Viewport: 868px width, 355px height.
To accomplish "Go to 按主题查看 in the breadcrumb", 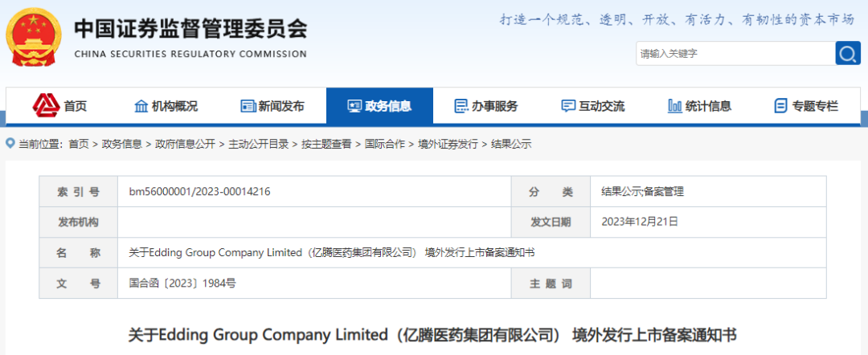I will pos(326,145).
